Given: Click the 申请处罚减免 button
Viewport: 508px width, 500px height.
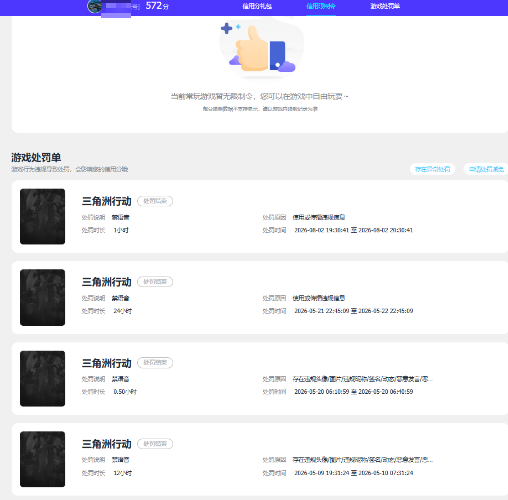Looking at the screenshot, I should point(486,169).
